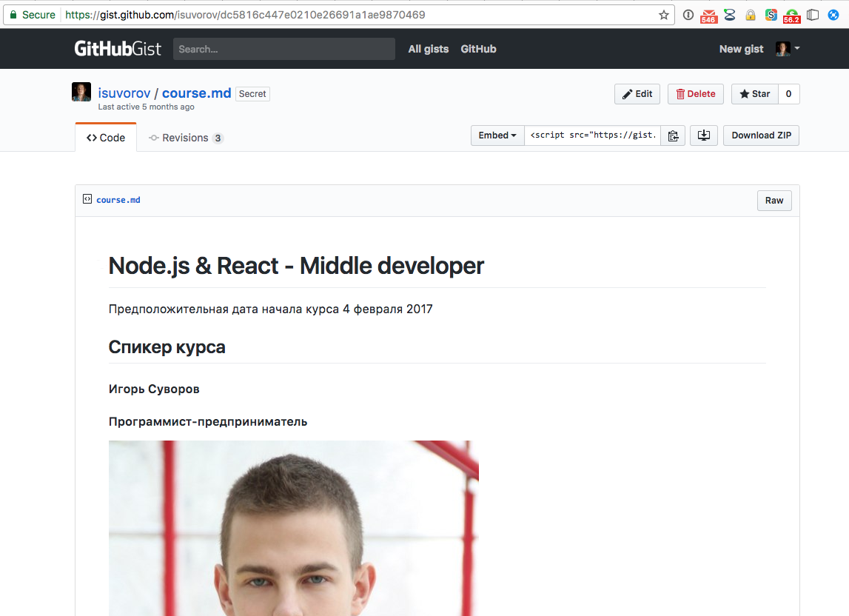Click the GitHub Gist logo
849x616 pixels.
118,49
